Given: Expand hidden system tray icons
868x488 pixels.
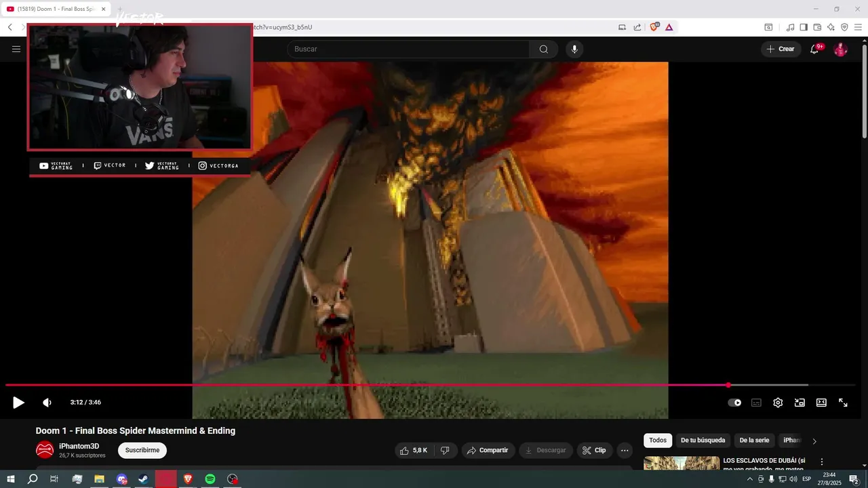Looking at the screenshot, I should coord(750,479).
